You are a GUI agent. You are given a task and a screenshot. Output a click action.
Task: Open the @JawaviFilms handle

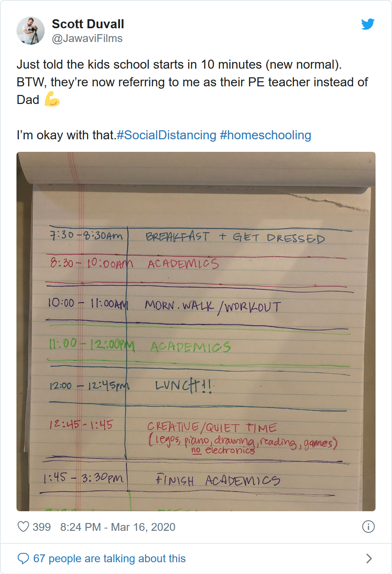pos(87,38)
